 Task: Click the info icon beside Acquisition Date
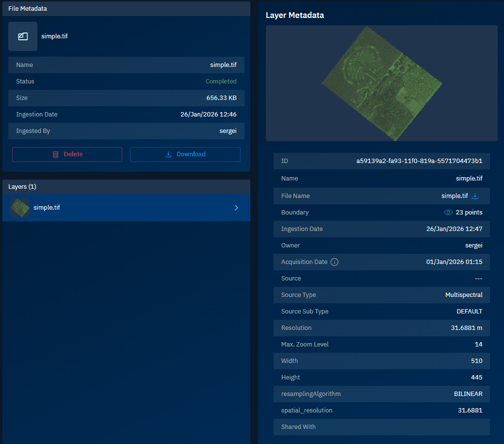pyautogui.click(x=334, y=262)
